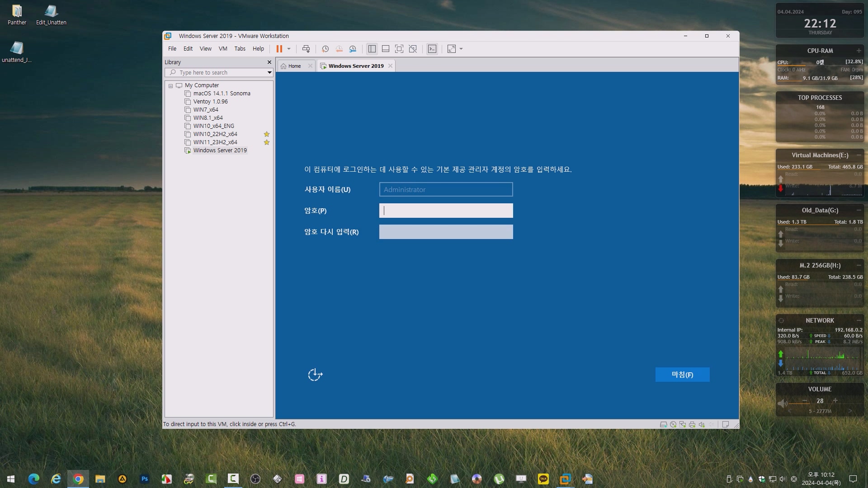868x488 pixels.
Task: Click the 암호 다시 입력 password field
Action: 446,232
